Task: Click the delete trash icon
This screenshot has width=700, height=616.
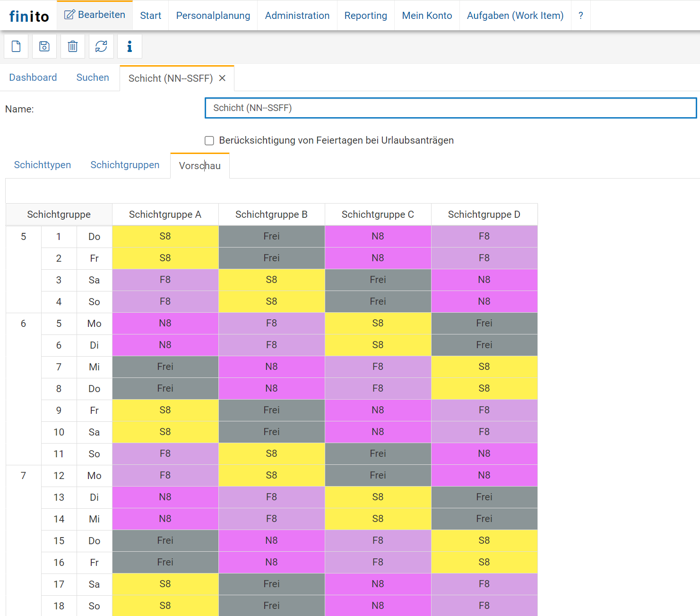Action: click(x=73, y=46)
